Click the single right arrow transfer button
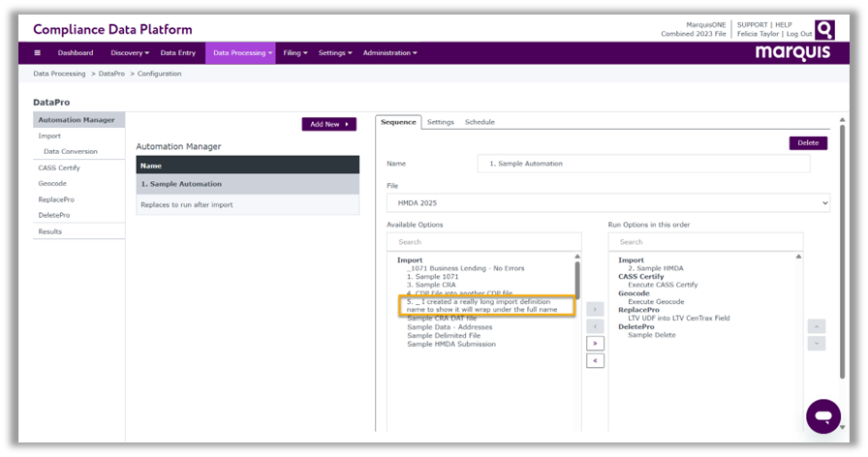This screenshot has height=457, width=868. pos(596,309)
